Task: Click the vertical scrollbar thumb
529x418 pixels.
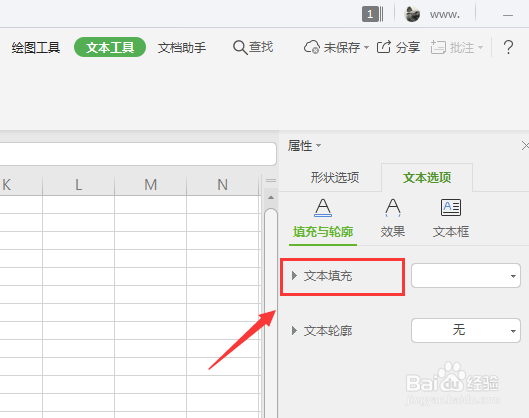Action: pyautogui.click(x=271, y=312)
